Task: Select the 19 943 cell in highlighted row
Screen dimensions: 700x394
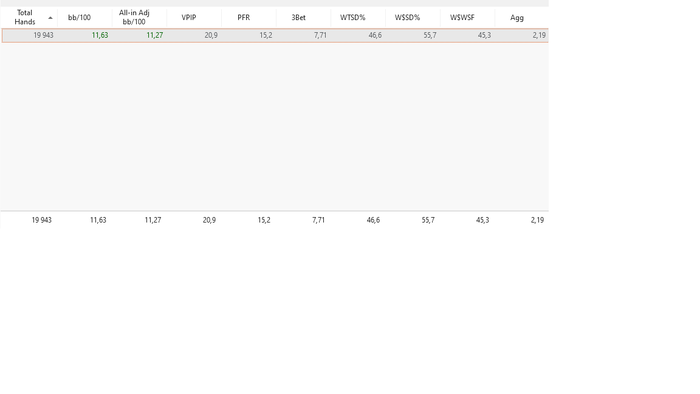Action: pyautogui.click(x=43, y=35)
